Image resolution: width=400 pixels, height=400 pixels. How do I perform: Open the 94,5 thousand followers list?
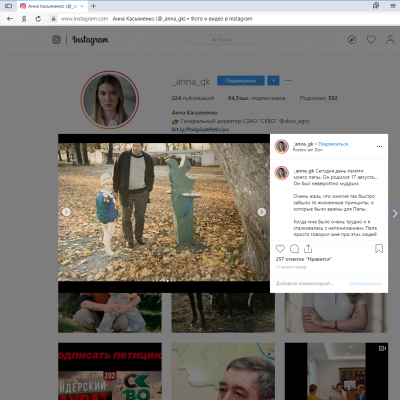pyautogui.click(x=256, y=98)
